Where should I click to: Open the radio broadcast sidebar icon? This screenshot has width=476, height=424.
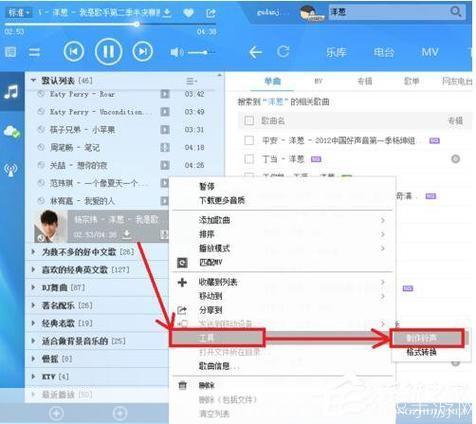coord(11,170)
